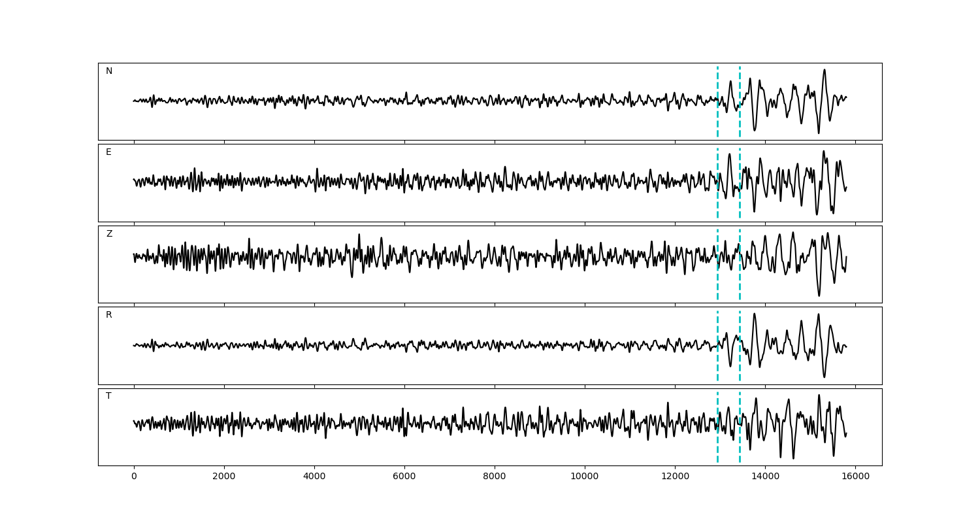Click the 14000 x-axis tick label
Screen dimensions: 980x523
pos(765,477)
